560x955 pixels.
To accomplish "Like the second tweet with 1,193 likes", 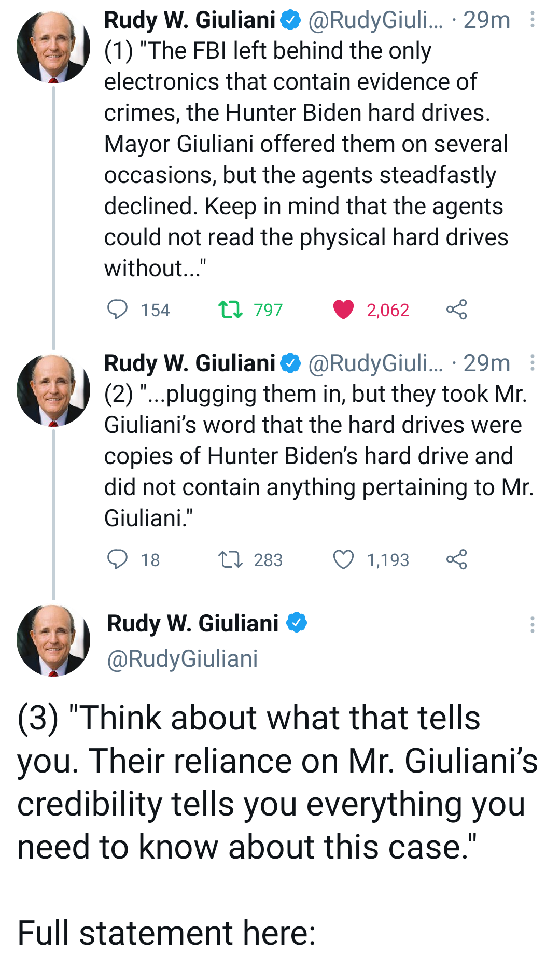I will (x=343, y=559).
